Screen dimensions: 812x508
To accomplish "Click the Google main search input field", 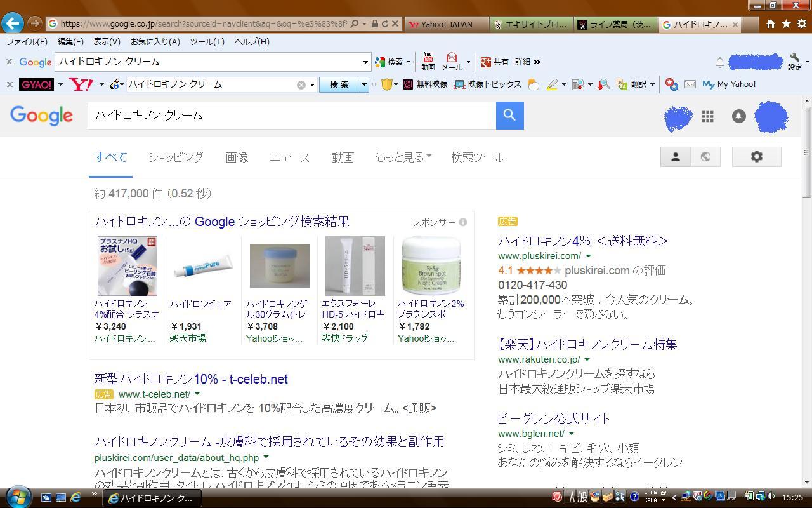I will (x=292, y=115).
